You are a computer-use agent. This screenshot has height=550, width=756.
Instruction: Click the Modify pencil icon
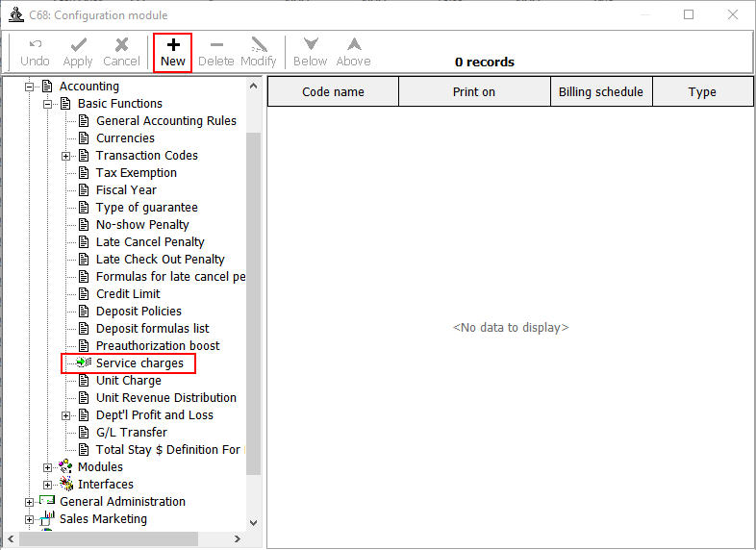point(258,44)
